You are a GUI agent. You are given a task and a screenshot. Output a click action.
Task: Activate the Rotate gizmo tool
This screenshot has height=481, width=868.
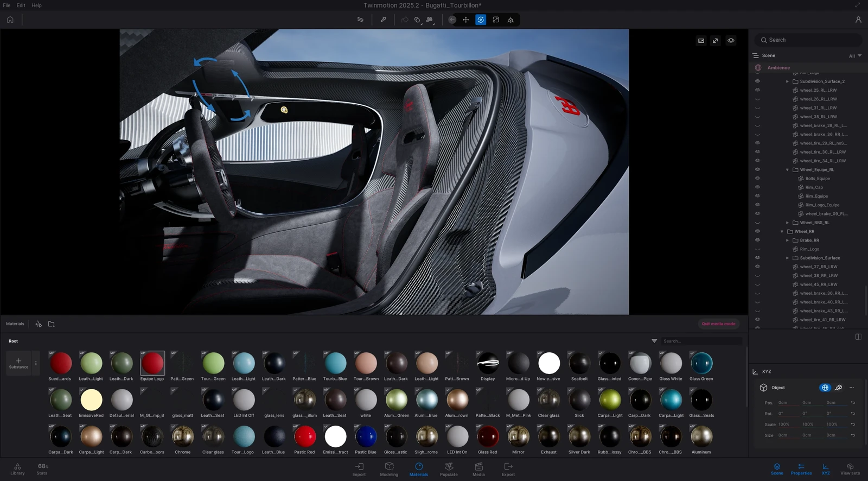481,20
